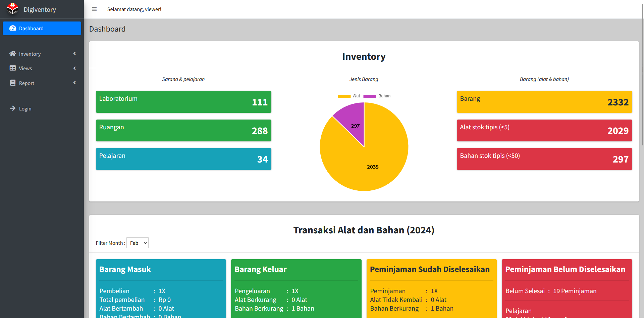Open the Laboratorium count card
644x318 pixels.
click(183, 102)
